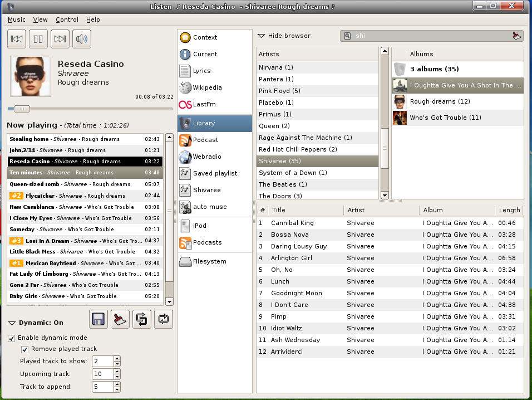Click the Artists column header
The width and height of the screenshot is (532, 400).
tap(317, 54)
